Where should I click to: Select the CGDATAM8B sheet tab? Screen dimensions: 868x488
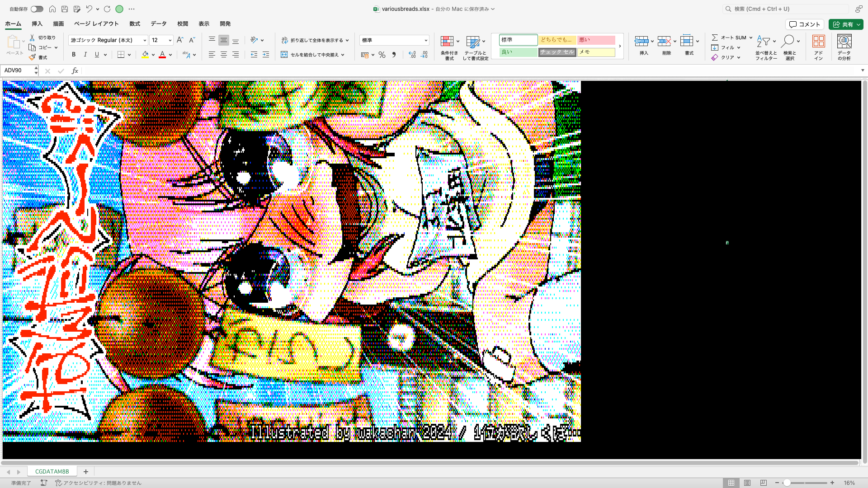click(x=52, y=471)
